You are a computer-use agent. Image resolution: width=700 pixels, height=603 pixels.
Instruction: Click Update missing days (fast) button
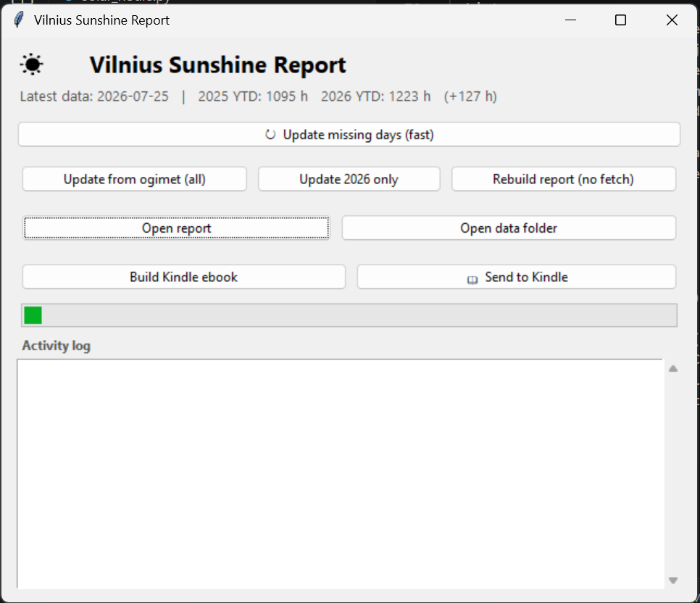click(349, 135)
